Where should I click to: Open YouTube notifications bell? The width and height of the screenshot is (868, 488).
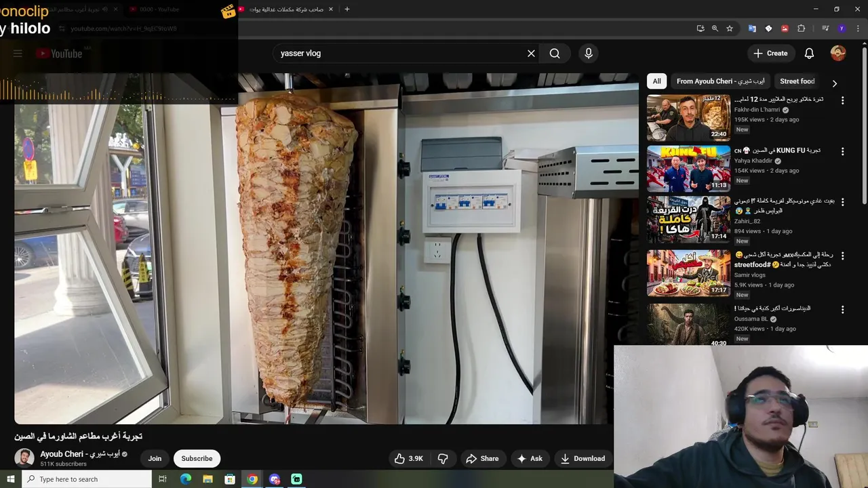tap(809, 54)
